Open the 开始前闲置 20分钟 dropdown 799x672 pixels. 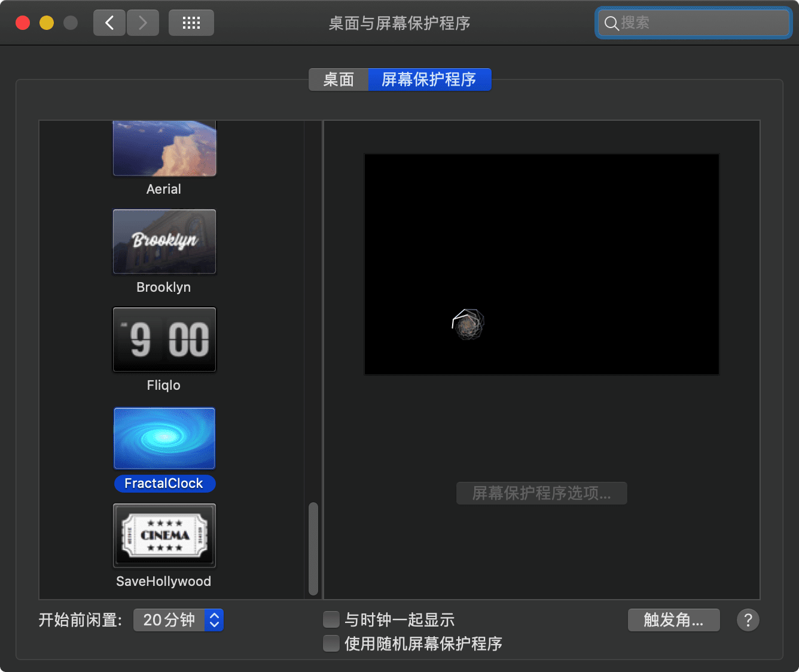point(178,620)
